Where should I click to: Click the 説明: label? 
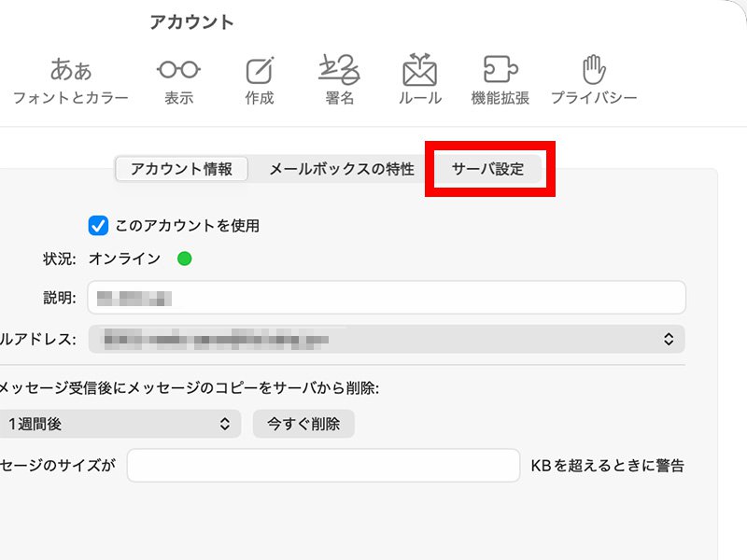tap(59, 298)
